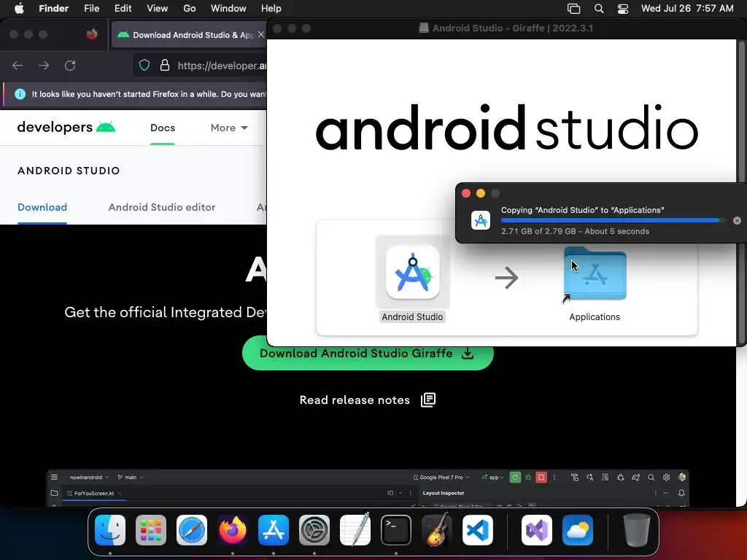Click the info icon in Firefox notification bar
Image resolution: width=747 pixels, height=560 pixels.
20,94
